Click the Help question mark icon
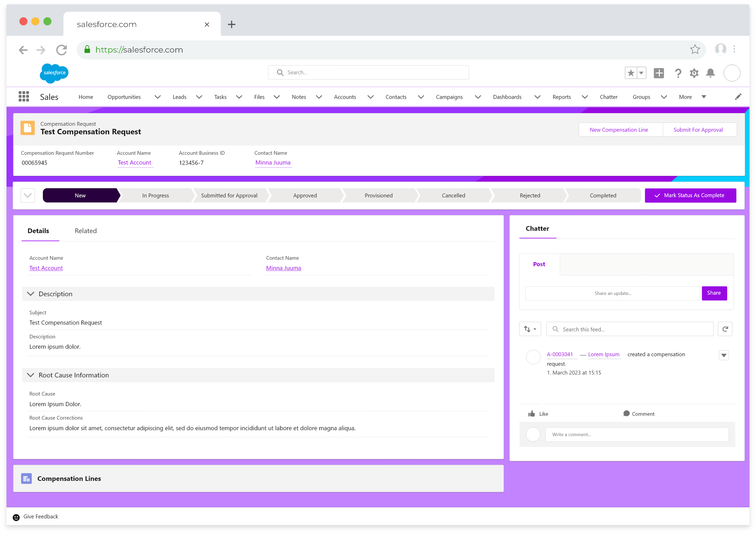The image size is (756, 534). click(678, 73)
